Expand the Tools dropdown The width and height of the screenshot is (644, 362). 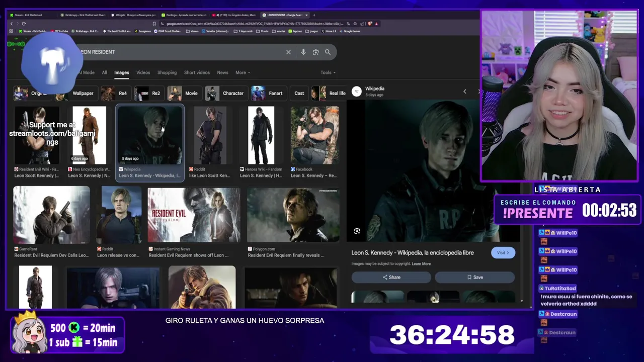pyautogui.click(x=328, y=72)
